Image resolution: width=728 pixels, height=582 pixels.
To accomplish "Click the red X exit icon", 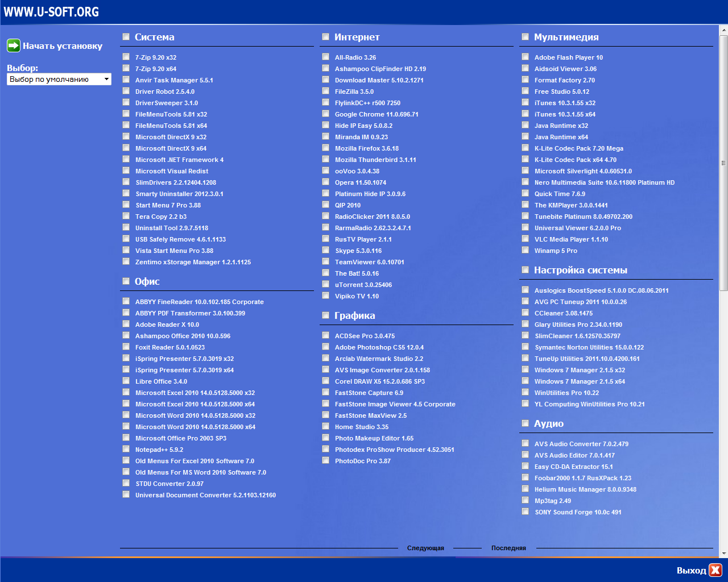I will [715, 570].
